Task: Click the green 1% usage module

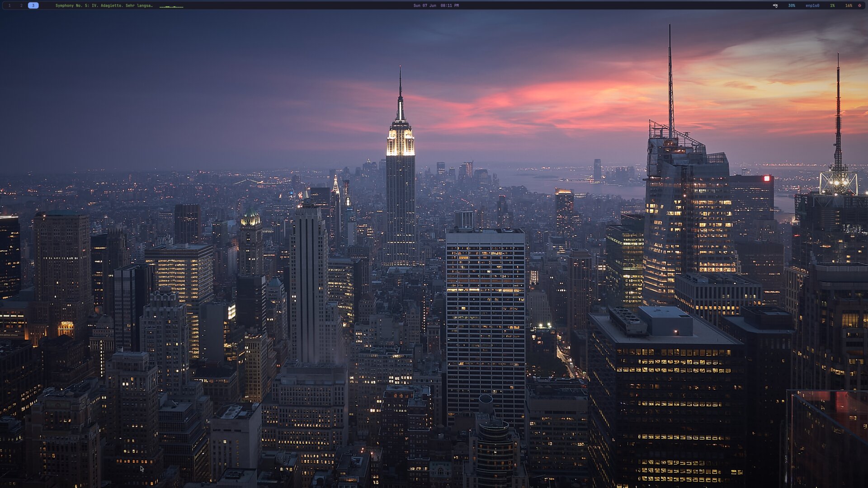Action: tap(832, 5)
